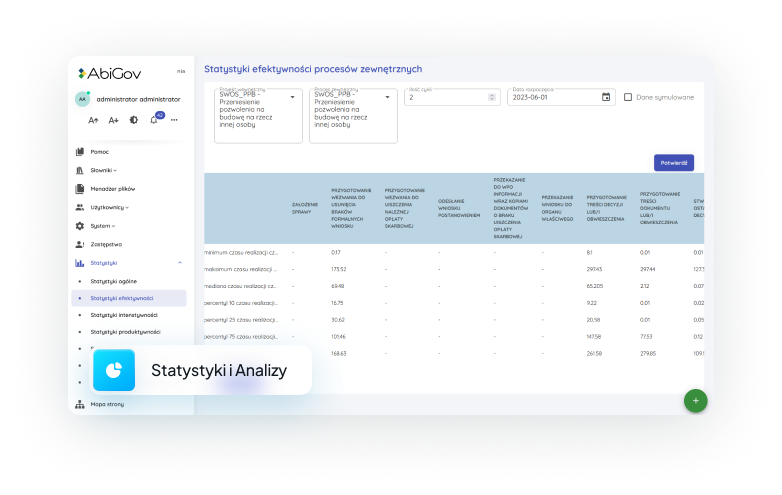Open the first SWOS_PPB process dropdown
The width and height of the screenshot is (782, 495).
[292, 97]
